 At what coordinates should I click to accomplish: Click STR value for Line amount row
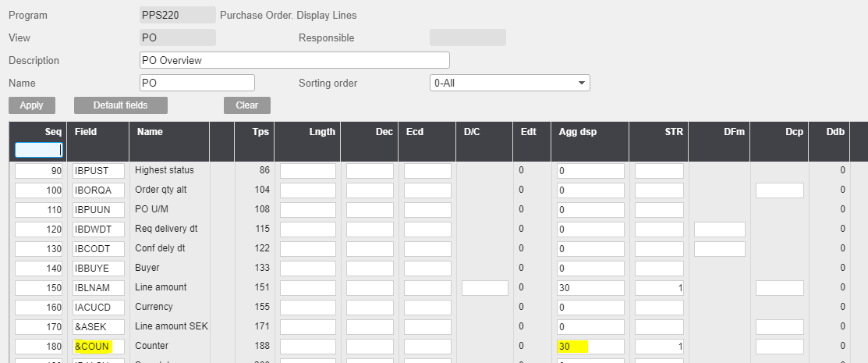(x=659, y=287)
